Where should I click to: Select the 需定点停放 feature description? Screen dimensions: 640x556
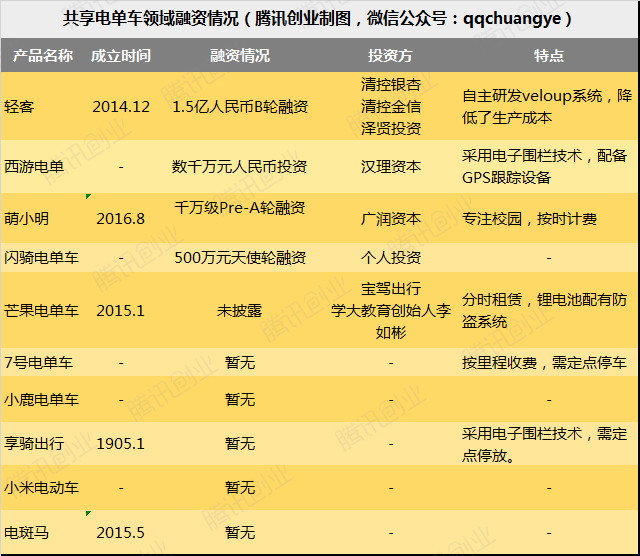pos(544,445)
